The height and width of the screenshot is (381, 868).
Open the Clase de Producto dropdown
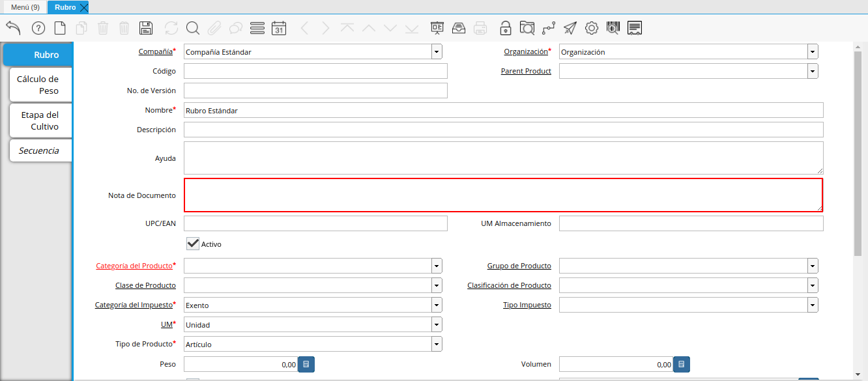tap(437, 285)
